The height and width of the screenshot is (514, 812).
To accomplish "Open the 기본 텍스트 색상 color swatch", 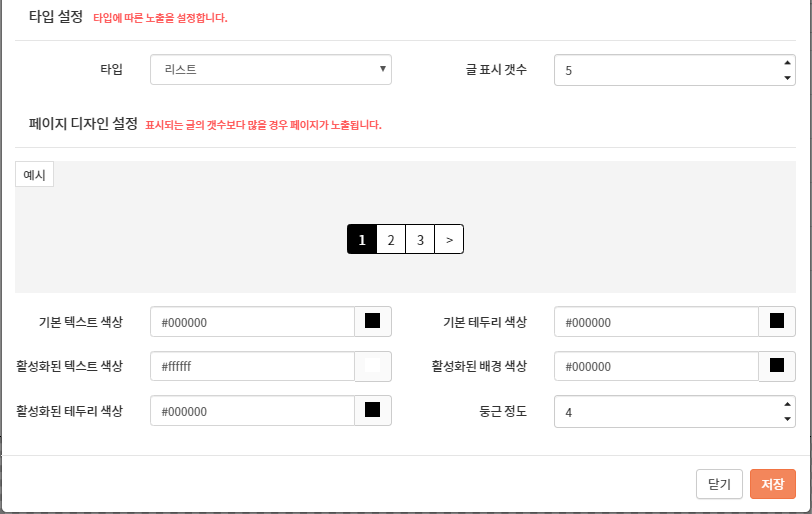I will tap(373, 321).
